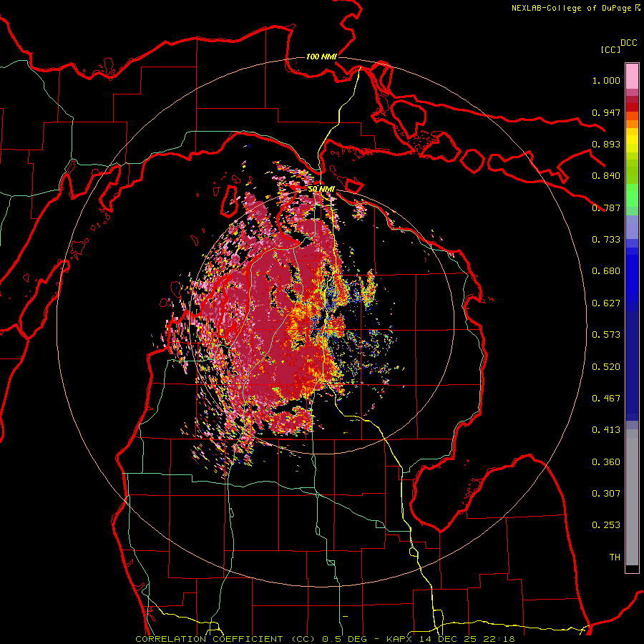Click the [CC] legend unit label
Screen dimensions: 644x644
point(610,49)
